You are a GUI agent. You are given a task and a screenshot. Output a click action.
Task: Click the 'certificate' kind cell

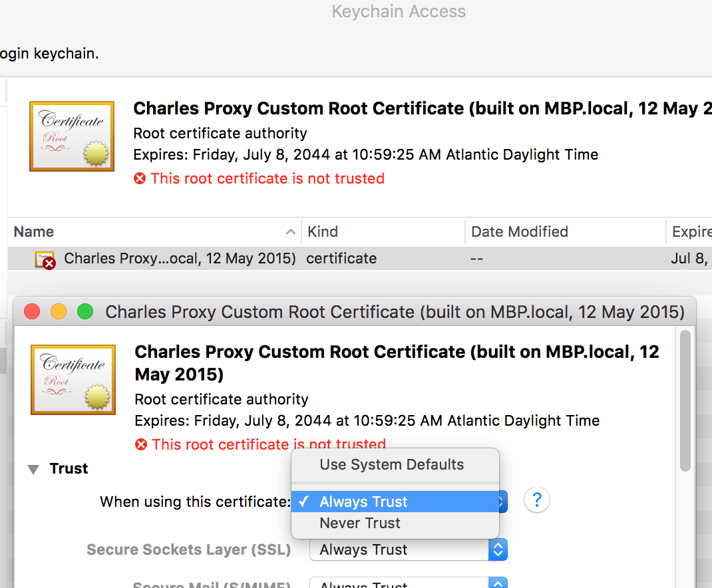tap(341, 258)
